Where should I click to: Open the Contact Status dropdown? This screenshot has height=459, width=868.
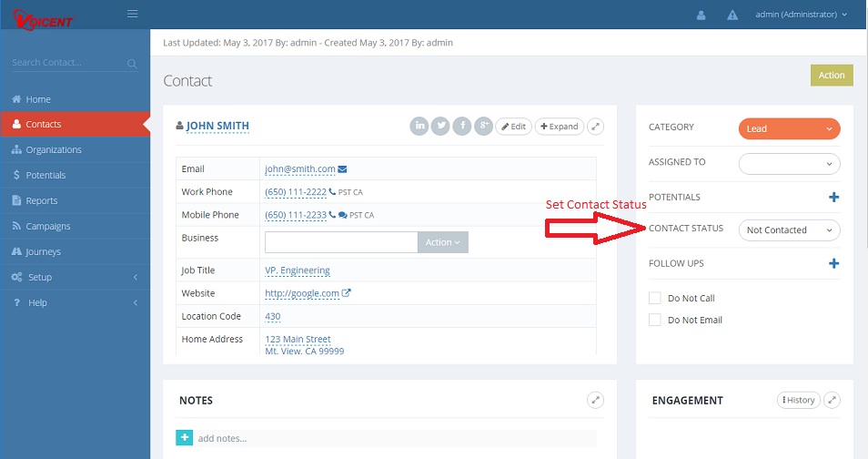tap(789, 230)
